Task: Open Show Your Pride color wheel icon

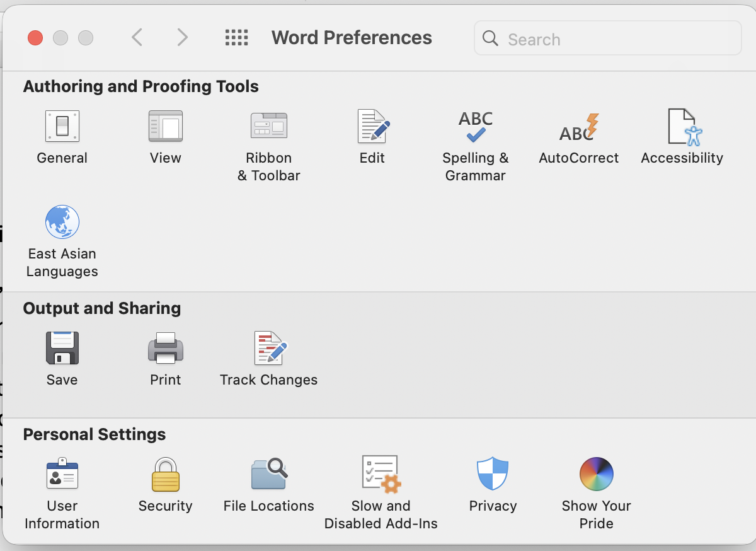Action: coord(596,474)
